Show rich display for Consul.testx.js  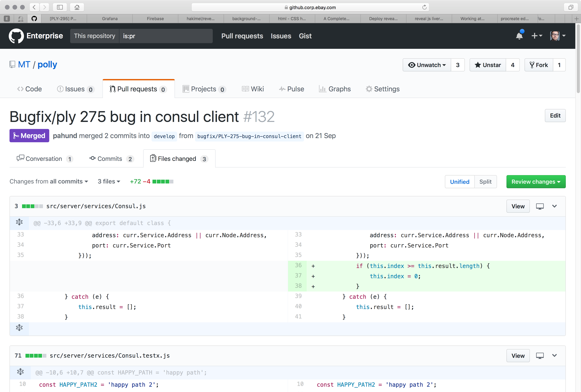[x=540, y=356]
